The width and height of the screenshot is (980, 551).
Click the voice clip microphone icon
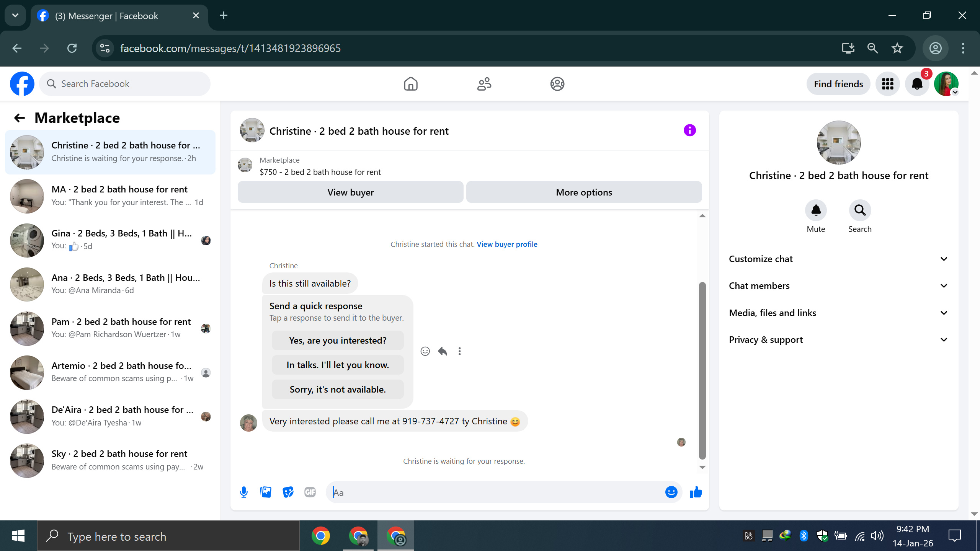pyautogui.click(x=244, y=492)
